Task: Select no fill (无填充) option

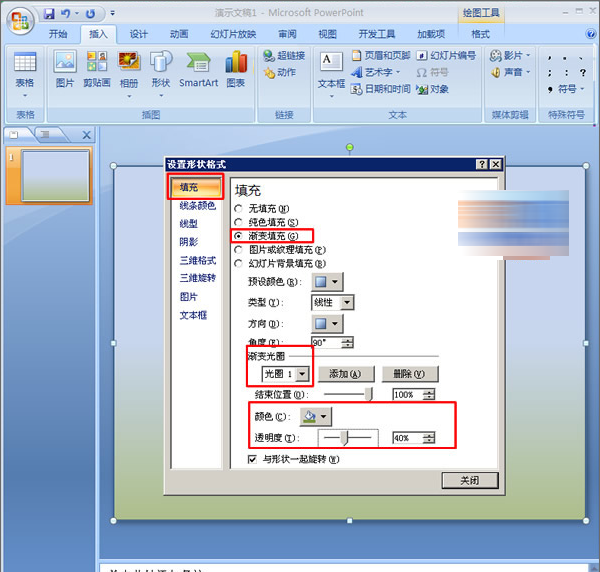Action: 261,209
